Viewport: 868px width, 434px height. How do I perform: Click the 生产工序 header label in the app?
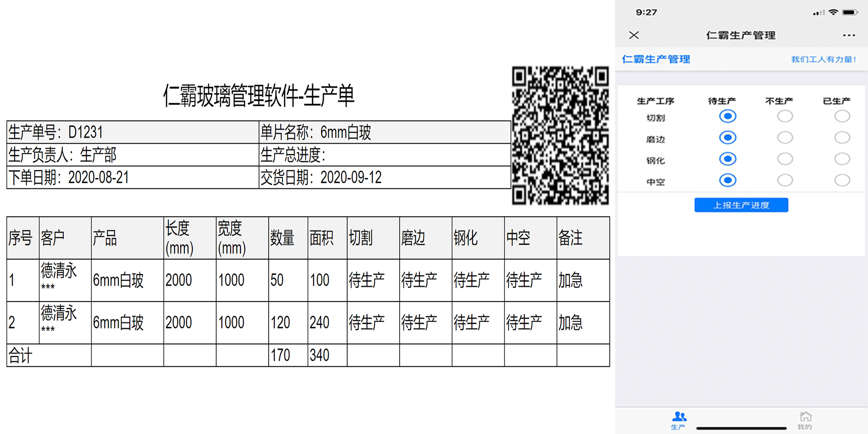click(655, 101)
